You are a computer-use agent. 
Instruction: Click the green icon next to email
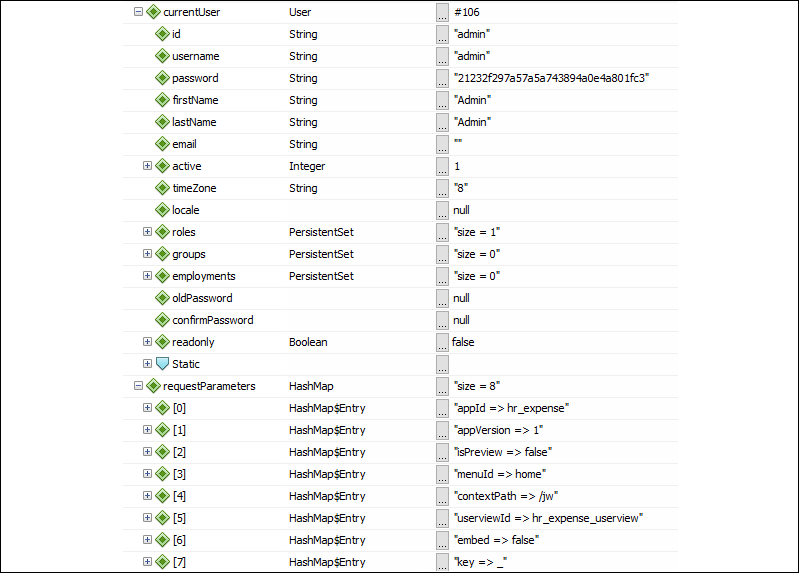tap(162, 144)
